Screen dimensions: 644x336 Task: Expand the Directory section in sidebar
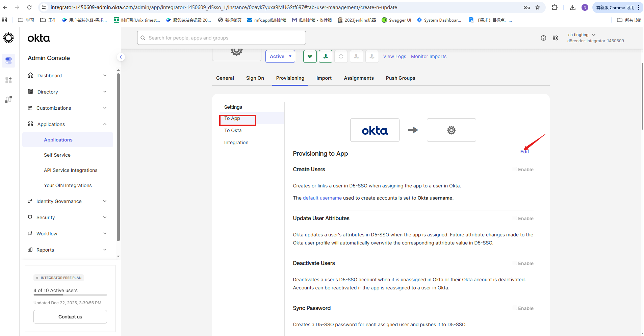click(x=68, y=92)
